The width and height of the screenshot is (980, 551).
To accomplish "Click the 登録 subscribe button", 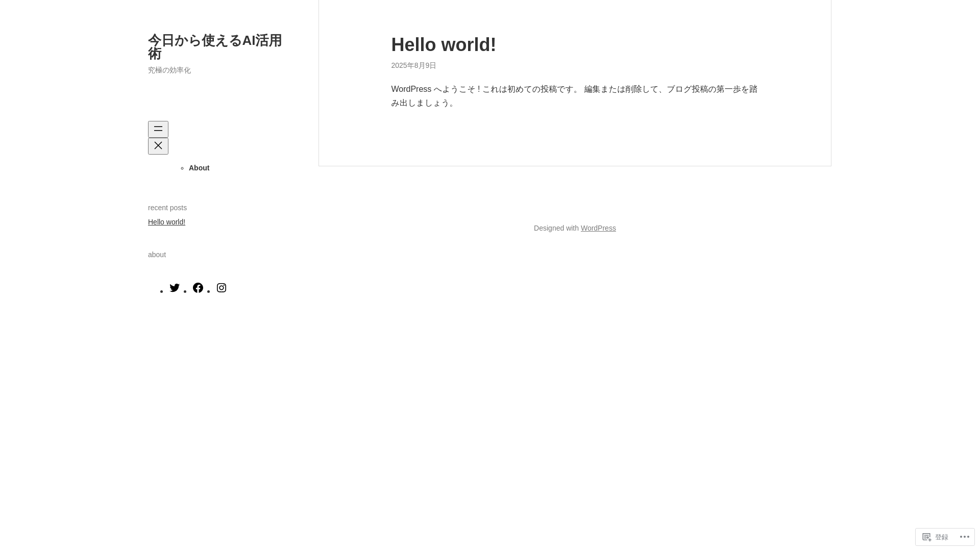I will 935,537.
